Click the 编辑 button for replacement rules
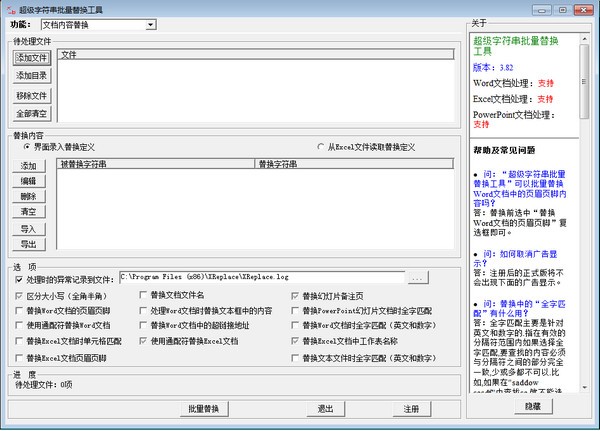The width and height of the screenshot is (600, 431). (x=28, y=181)
